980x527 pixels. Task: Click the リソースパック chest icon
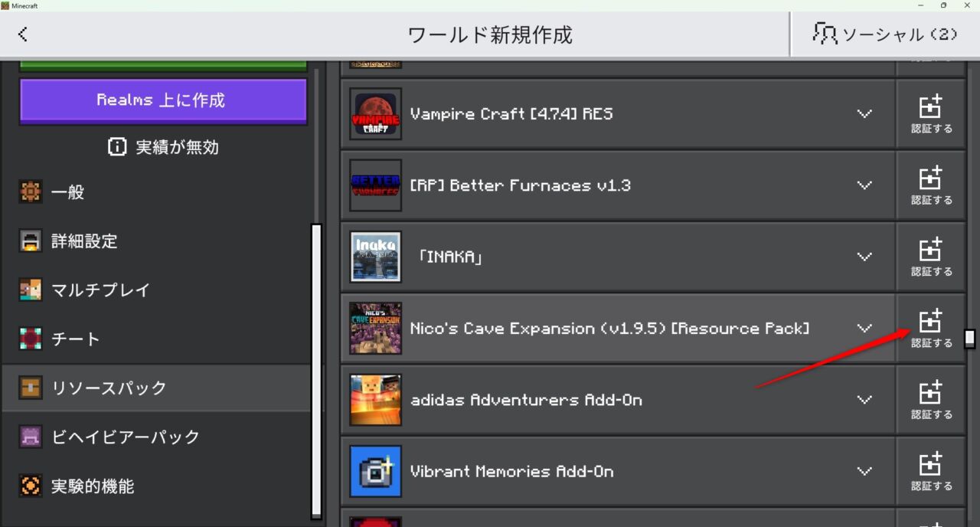[x=30, y=388]
